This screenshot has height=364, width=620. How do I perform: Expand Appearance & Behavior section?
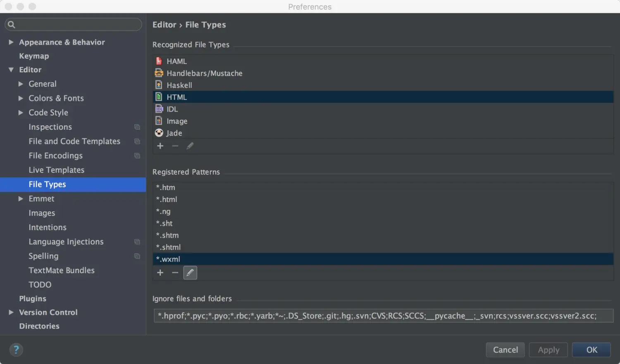pos(11,42)
